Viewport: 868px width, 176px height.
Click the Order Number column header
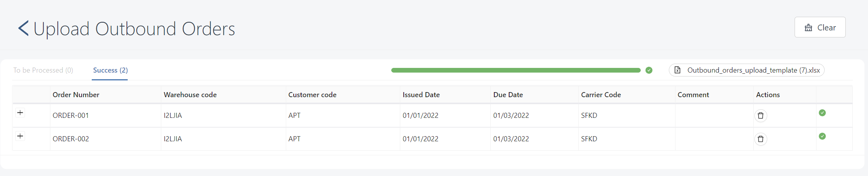76,95
